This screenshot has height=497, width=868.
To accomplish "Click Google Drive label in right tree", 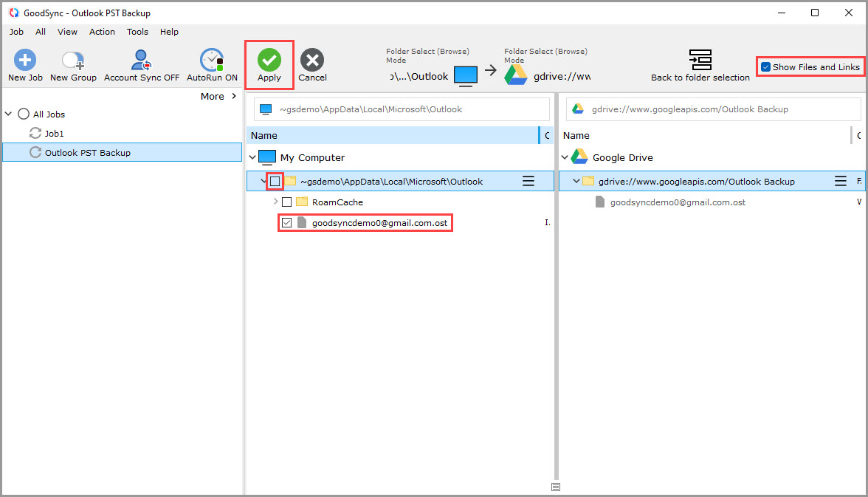I will click(623, 157).
